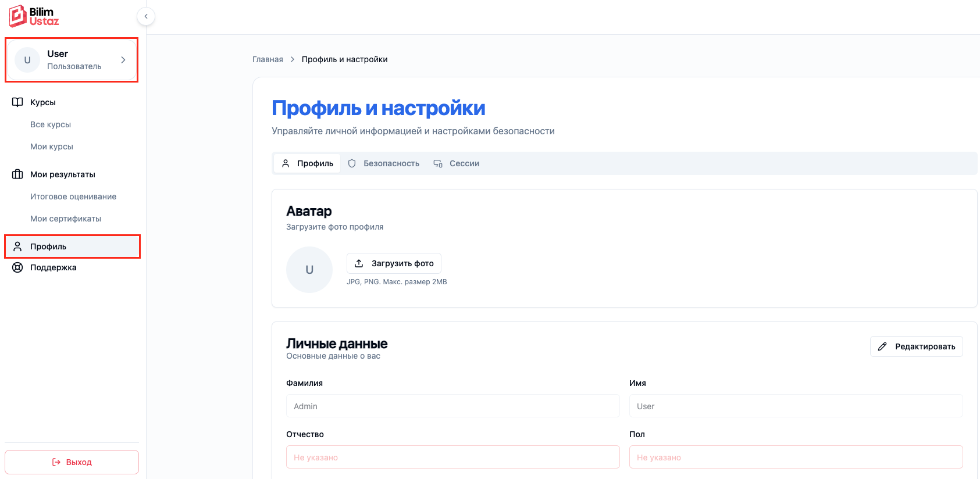This screenshot has height=479, width=980.
Task: View Мои сертификаты
Action: tap(66, 219)
